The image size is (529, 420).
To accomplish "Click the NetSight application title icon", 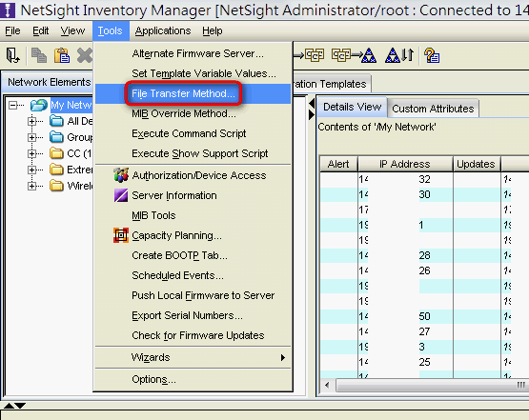I will click(8, 10).
